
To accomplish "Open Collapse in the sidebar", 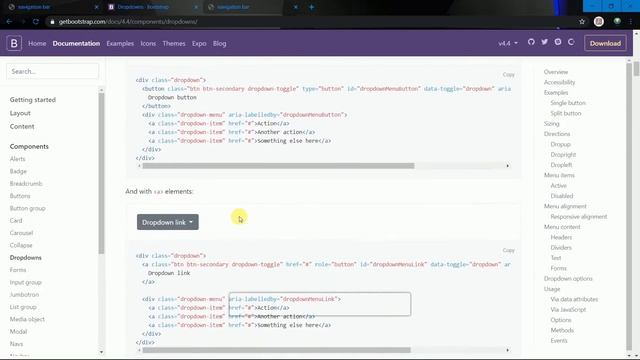I will (21, 245).
